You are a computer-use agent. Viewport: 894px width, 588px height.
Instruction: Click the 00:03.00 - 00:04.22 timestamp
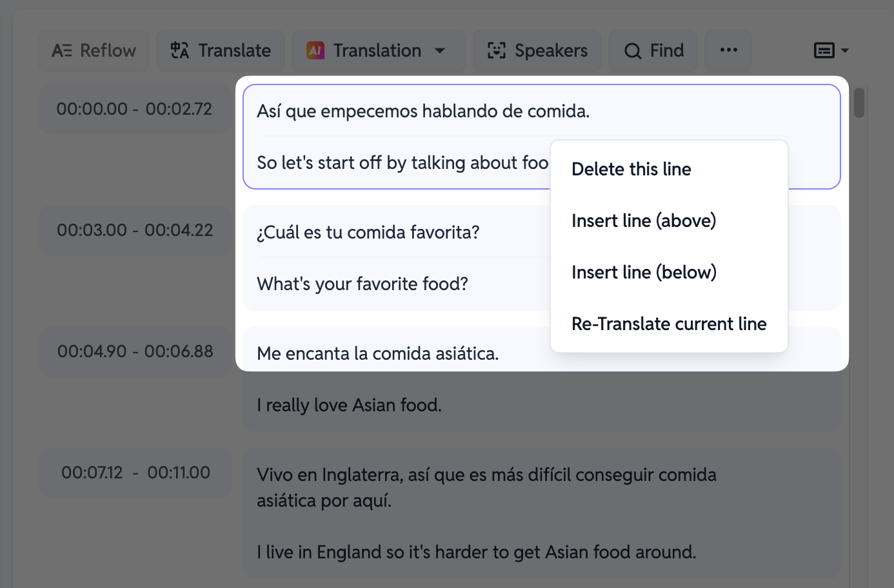click(x=135, y=230)
